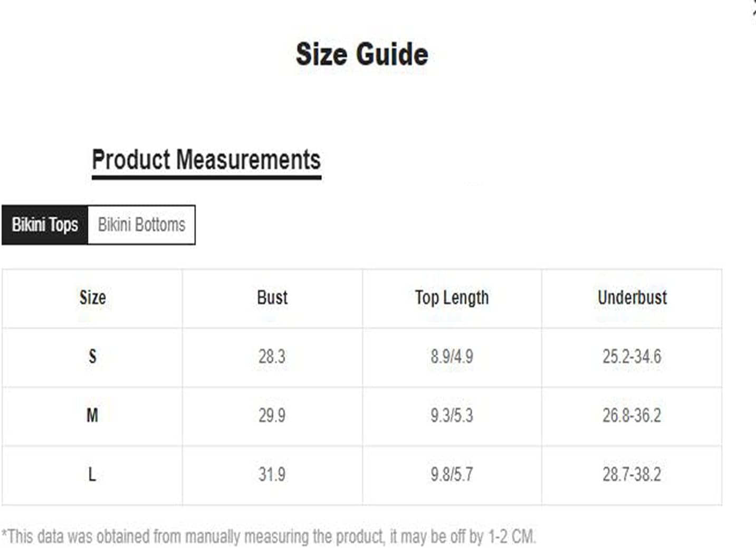Click the Product Measurements heading

coord(206,160)
